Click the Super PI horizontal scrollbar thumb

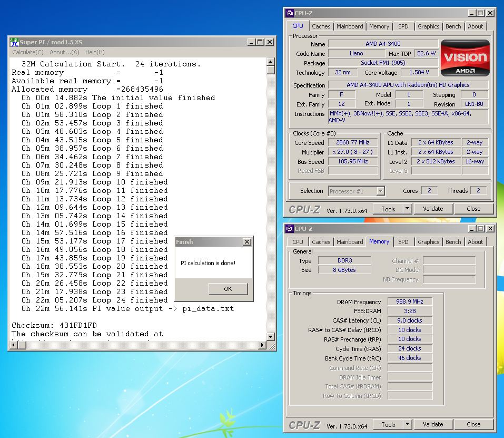(22, 345)
